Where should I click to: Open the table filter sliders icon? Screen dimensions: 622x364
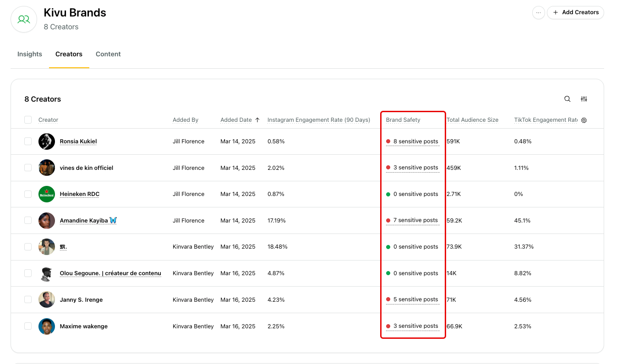pyautogui.click(x=584, y=99)
